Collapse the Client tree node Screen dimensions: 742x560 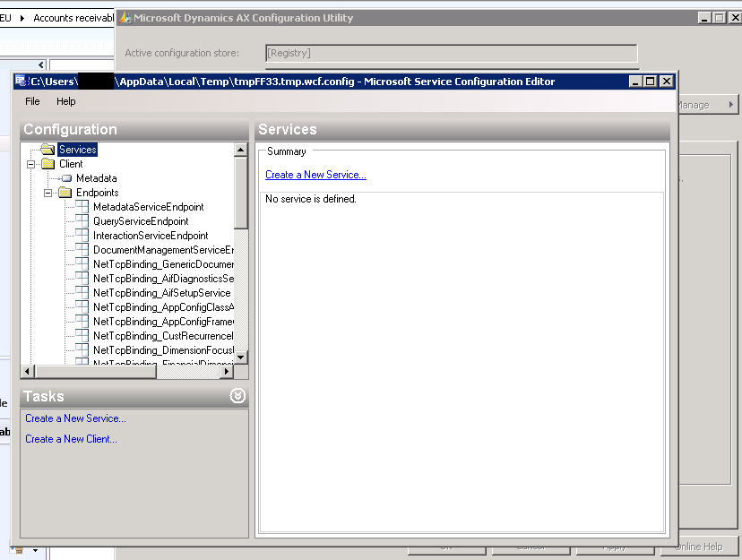[x=30, y=164]
